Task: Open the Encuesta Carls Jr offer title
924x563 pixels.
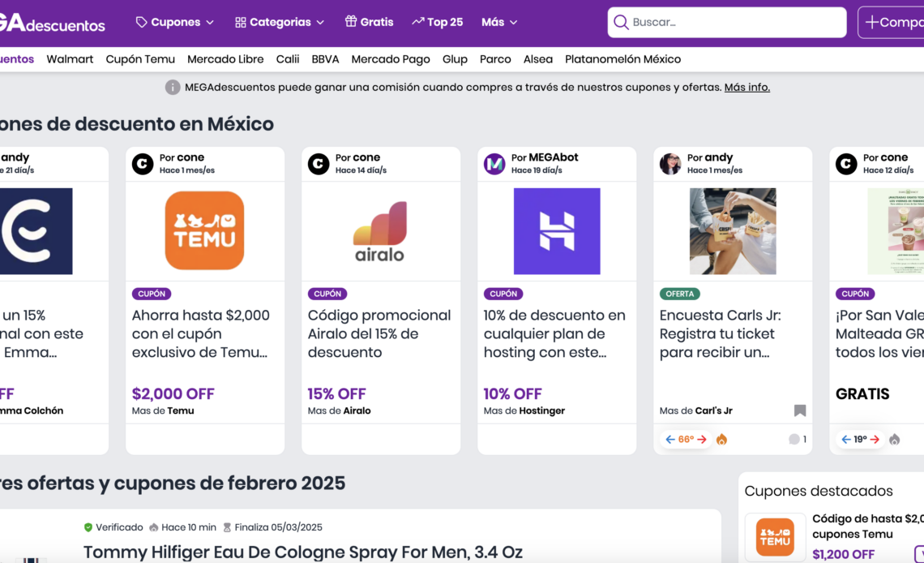Action: point(720,333)
